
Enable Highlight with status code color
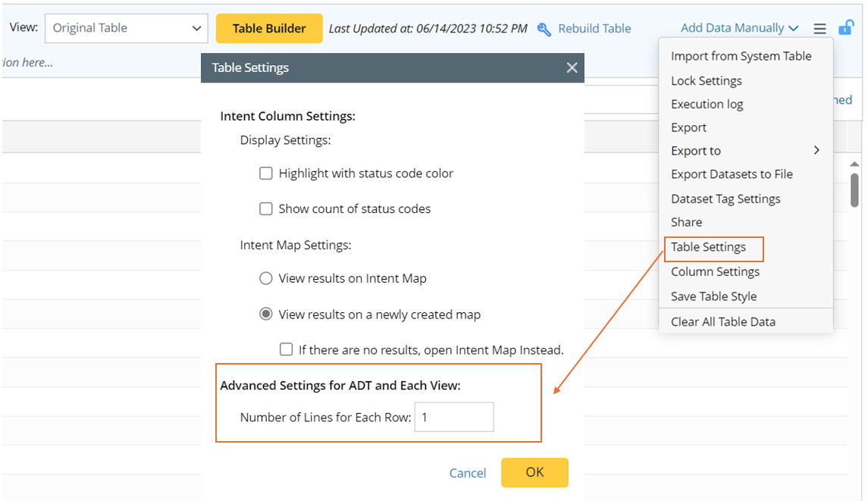266,174
